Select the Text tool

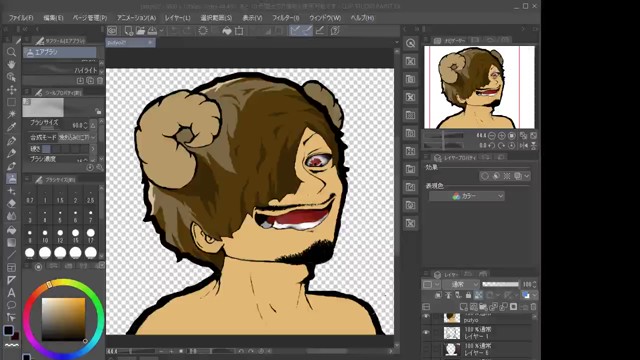[11, 293]
